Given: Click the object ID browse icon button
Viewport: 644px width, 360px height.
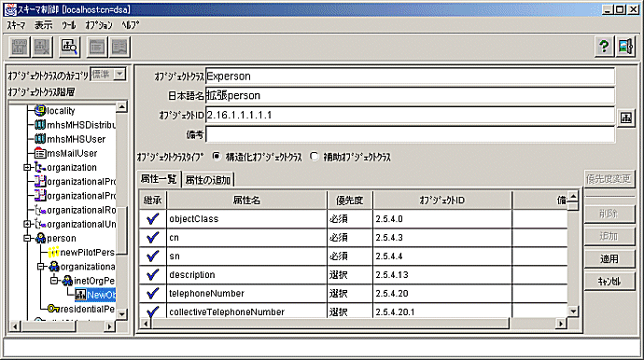Looking at the screenshot, I should point(626,118).
